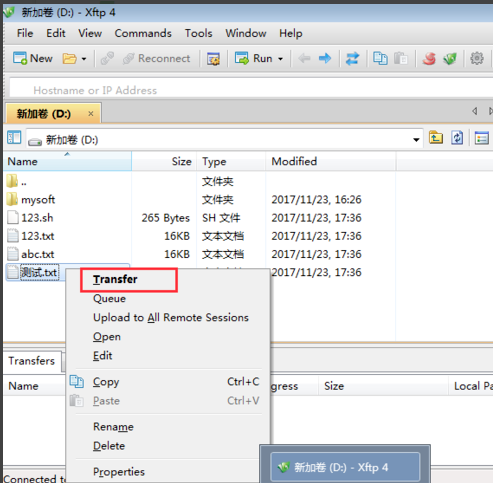Image resolution: width=493 pixels, height=483 pixels.
Task: Click the tab scroll left arrow
Action: click(x=475, y=111)
